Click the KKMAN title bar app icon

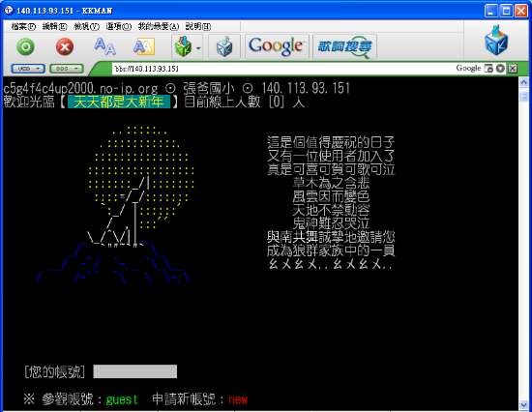(9, 11)
